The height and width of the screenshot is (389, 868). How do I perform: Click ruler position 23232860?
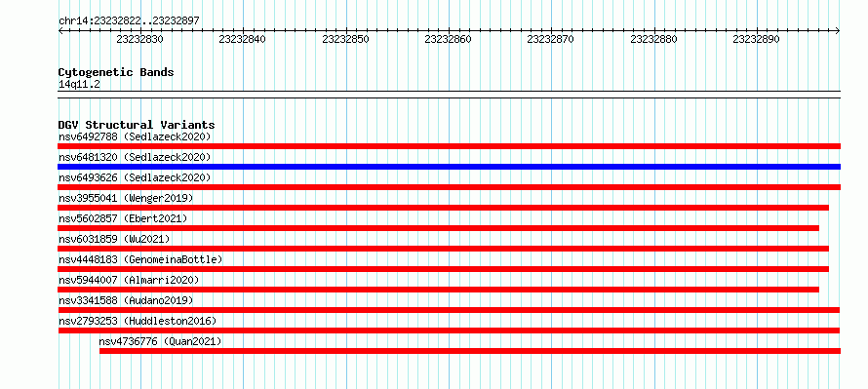tap(448, 39)
